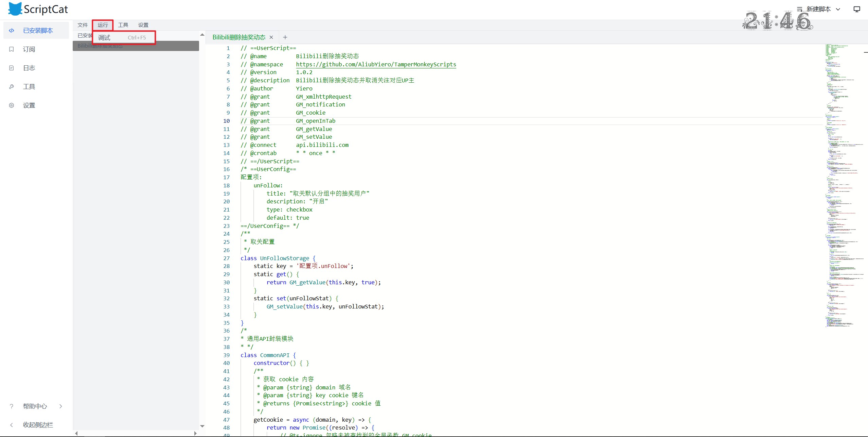Viewport: 868px width, 437px height.
Task: Close the Bilibili删除抽奖动态 editor tab
Action: tap(271, 37)
